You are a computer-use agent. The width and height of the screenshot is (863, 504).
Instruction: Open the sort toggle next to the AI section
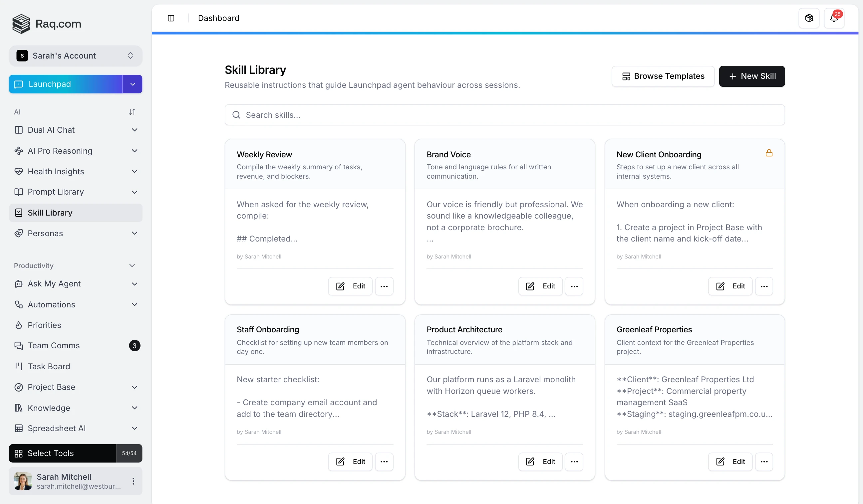132,111
